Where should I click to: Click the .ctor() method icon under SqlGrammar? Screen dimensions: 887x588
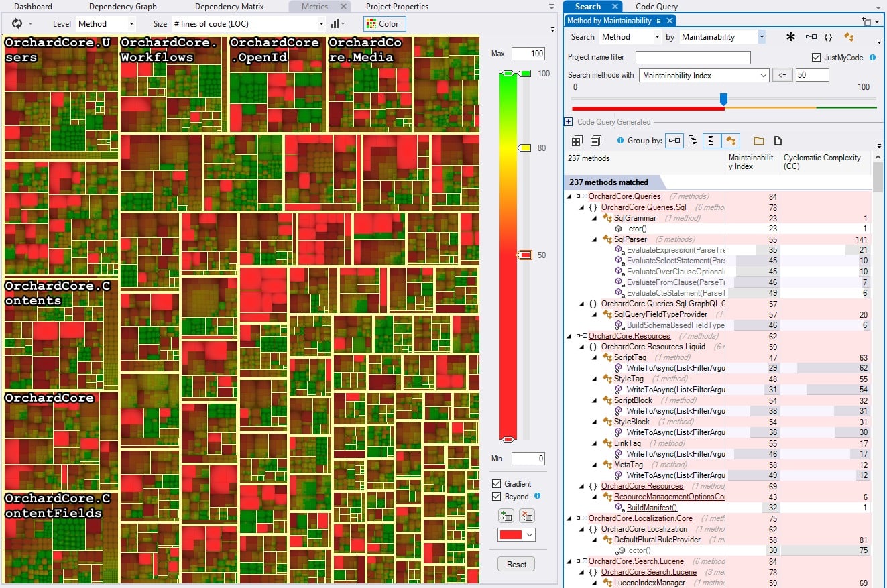tap(619, 229)
